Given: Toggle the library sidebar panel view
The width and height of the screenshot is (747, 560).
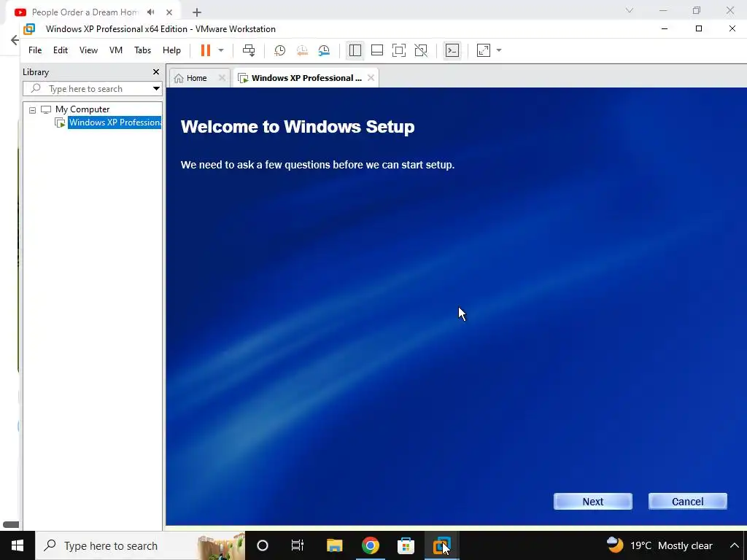Looking at the screenshot, I should [x=355, y=50].
